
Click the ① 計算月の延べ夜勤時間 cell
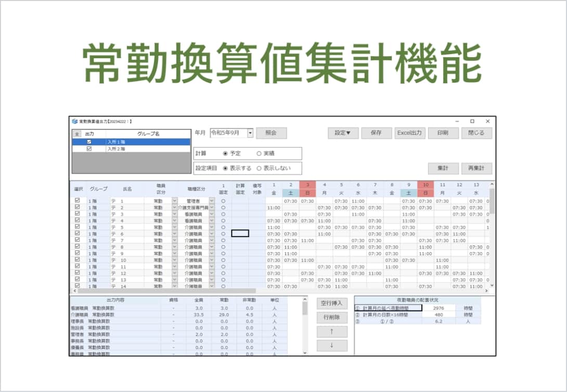coord(389,308)
